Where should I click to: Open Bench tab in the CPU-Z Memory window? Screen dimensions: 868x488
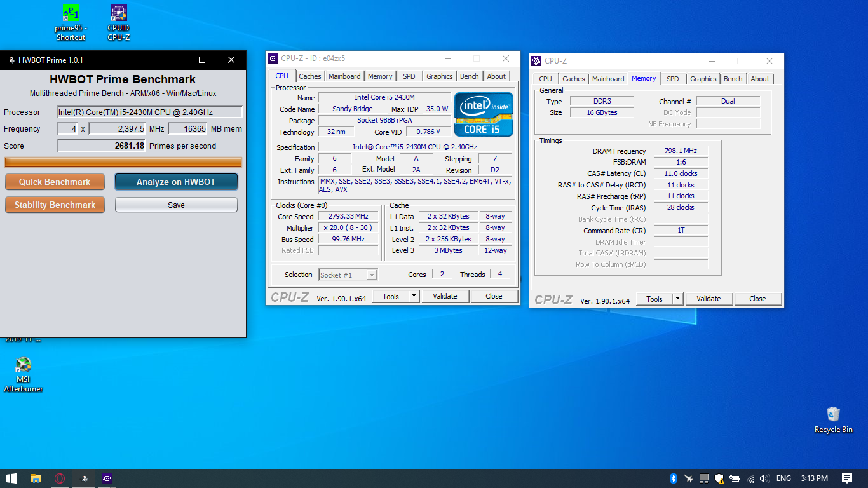[733, 79]
